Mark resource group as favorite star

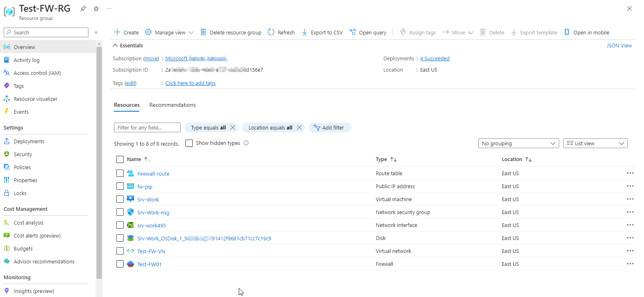[96, 8]
